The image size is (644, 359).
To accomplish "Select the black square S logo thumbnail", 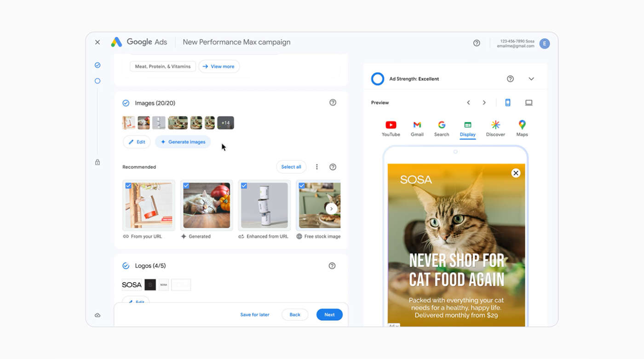I will coord(150,285).
